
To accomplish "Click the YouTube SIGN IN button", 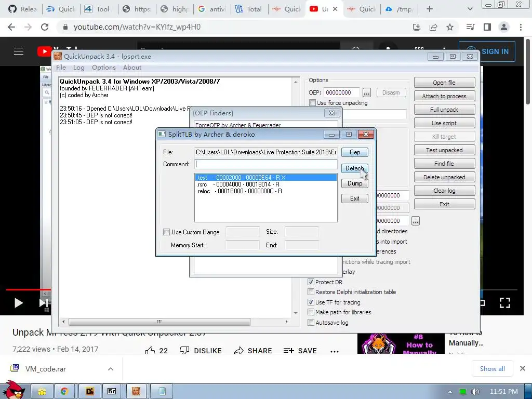I will point(487,51).
